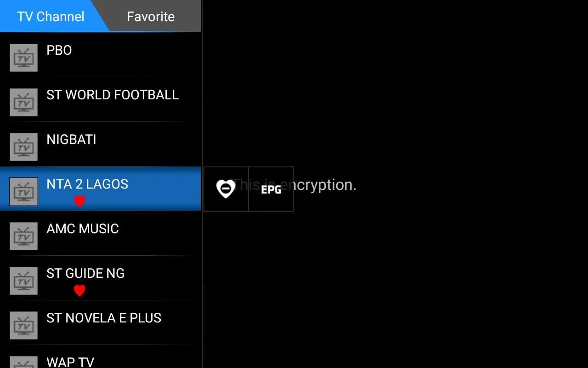This screenshot has width=588, height=368.
Task: Click the WAP TV channel icon
Action: 23,362
